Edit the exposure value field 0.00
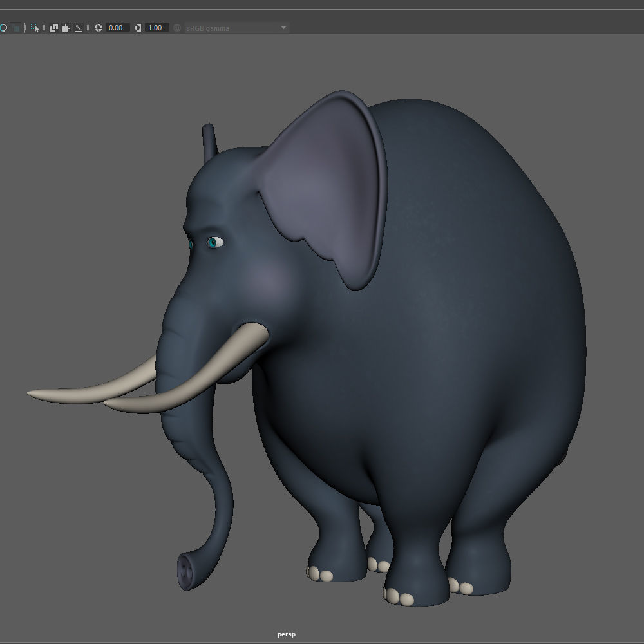Screen dimensions: 644x644 point(118,28)
